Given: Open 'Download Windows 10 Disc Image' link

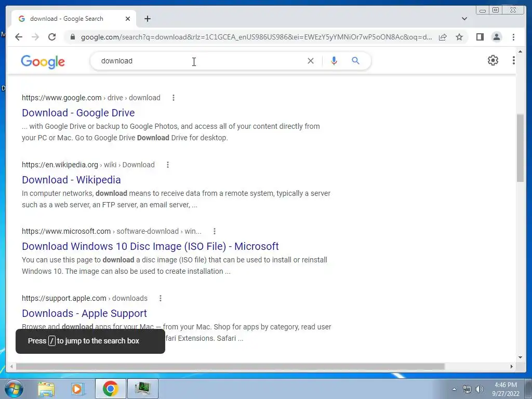Looking at the screenshot, I should click(x=150, y=246).
